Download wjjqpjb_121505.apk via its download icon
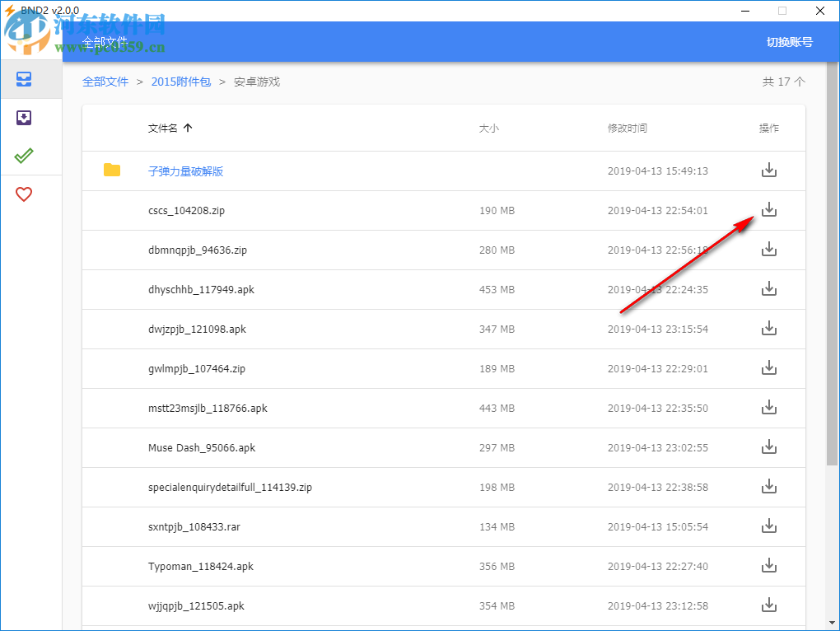This screenshot has height=631, width=840. (768, 605)
